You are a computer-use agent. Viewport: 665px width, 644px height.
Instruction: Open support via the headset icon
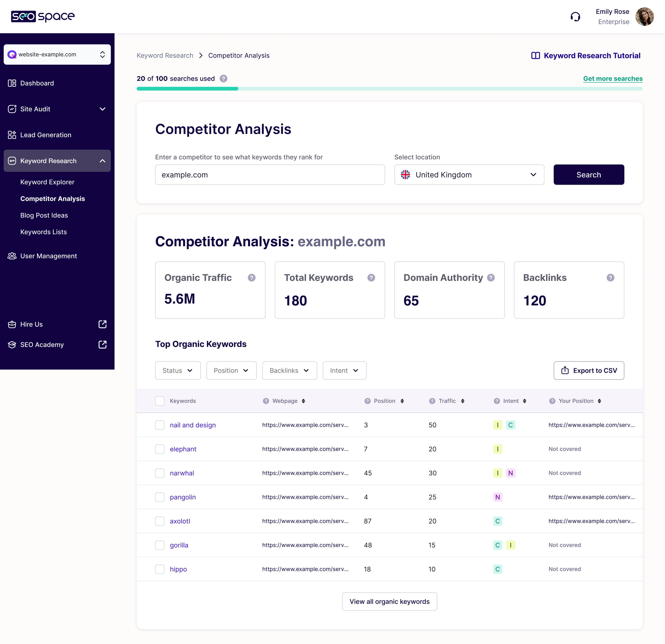[x=576, y=16]
